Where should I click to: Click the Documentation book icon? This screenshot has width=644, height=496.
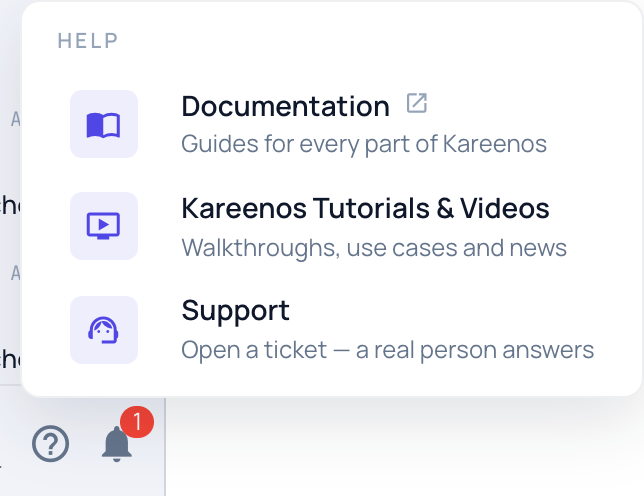(104, 124)
